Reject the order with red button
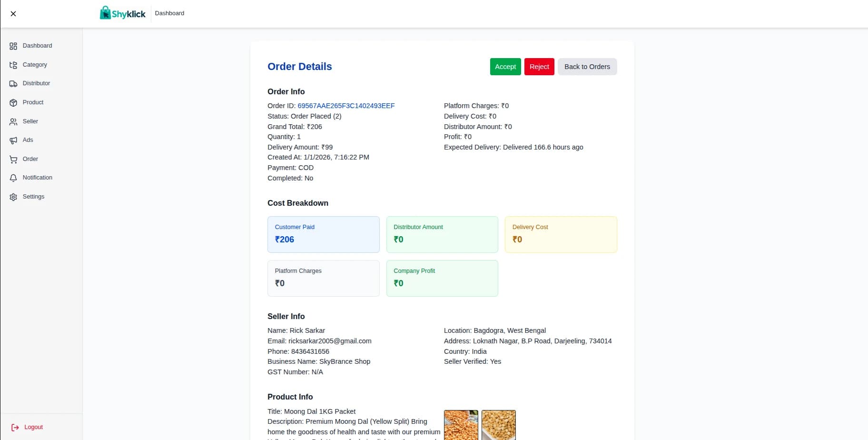This screenshot has height=440, width=868. pyautogui.click(x=539, y=67)
